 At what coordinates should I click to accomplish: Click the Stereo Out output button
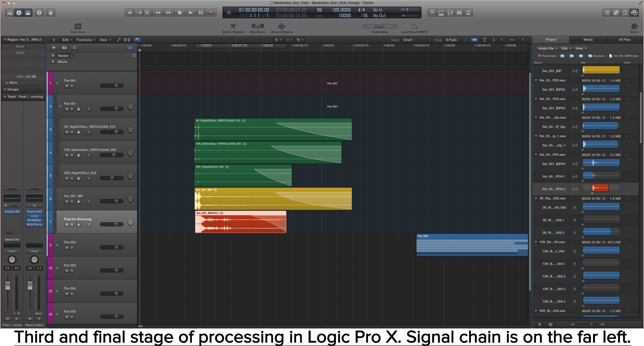click(12, 240)
